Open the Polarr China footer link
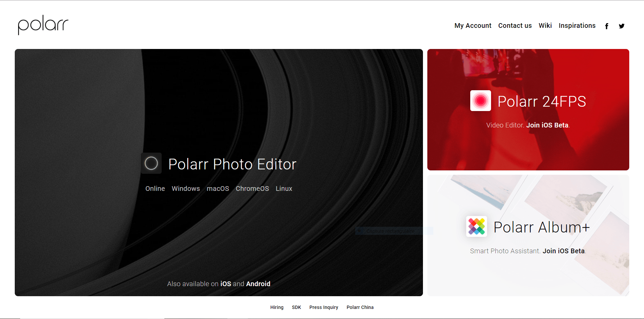Image resolution: width=644 pixels, height=319 pixels. pos(360,307)
